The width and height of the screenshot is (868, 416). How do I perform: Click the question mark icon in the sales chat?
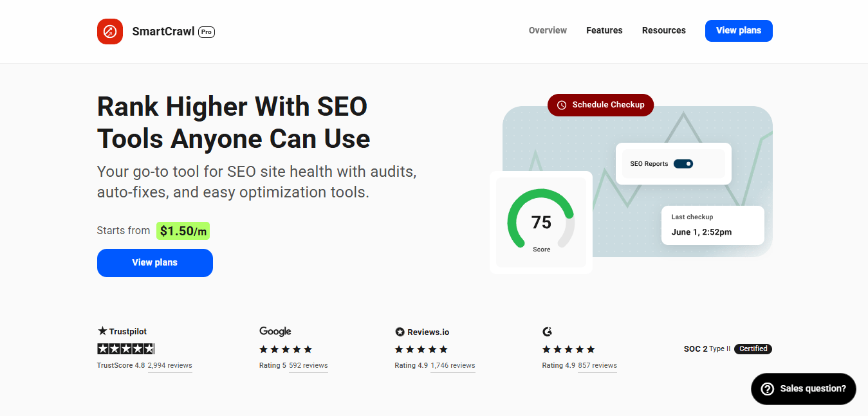(x=767, y=388)
